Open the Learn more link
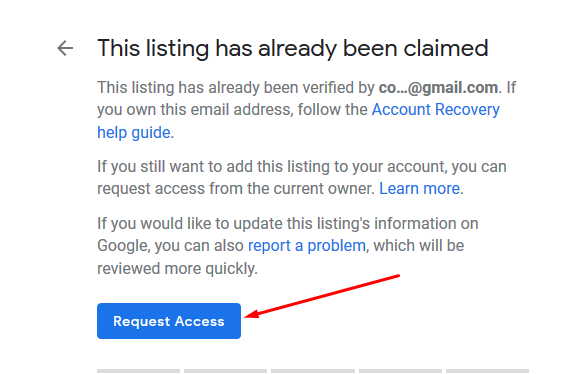575x374 pixels. click(x=420, y=188)
